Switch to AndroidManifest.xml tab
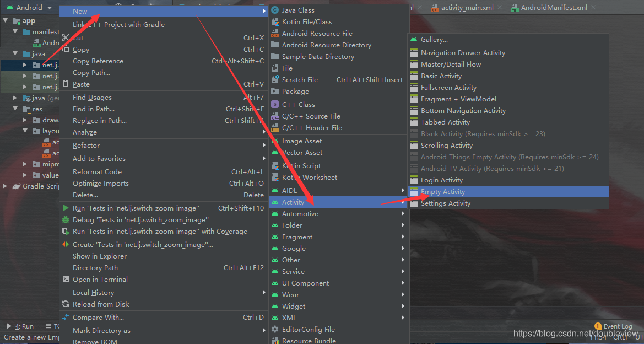The width and height of the screenshot is (644, 344). pos(554,7)
